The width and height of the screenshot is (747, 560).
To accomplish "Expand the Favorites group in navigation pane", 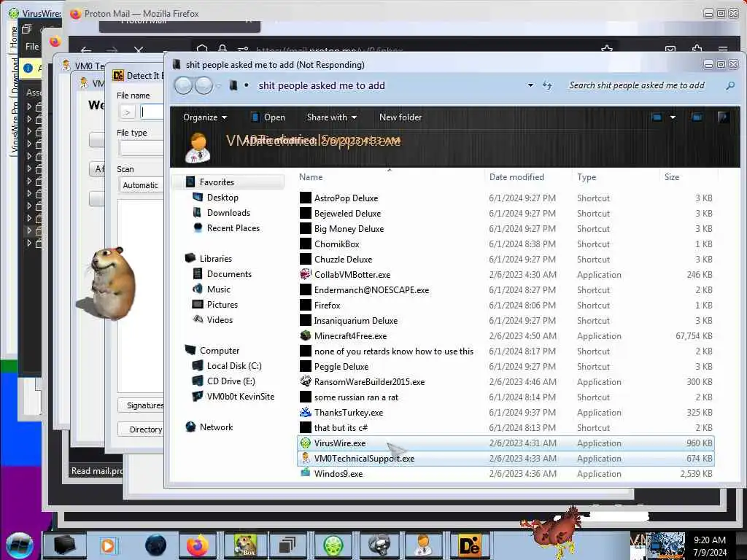I will (217, 182).
